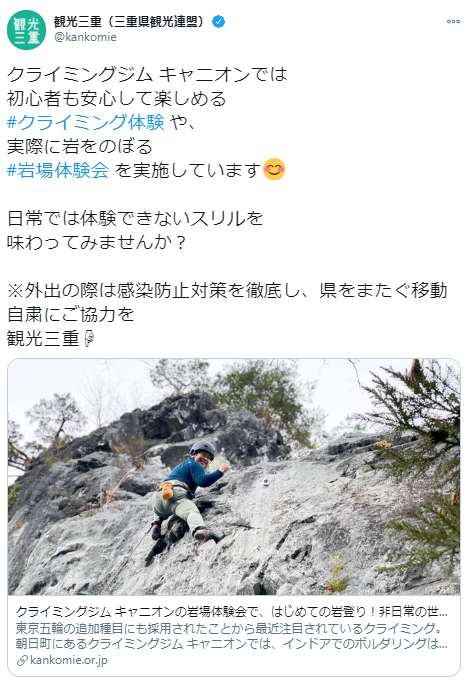This screenshot has height=685, width=475.
Task: Open the #クライミング体験 hashtag
Action: pyautogui.click(x=86, y=122)
